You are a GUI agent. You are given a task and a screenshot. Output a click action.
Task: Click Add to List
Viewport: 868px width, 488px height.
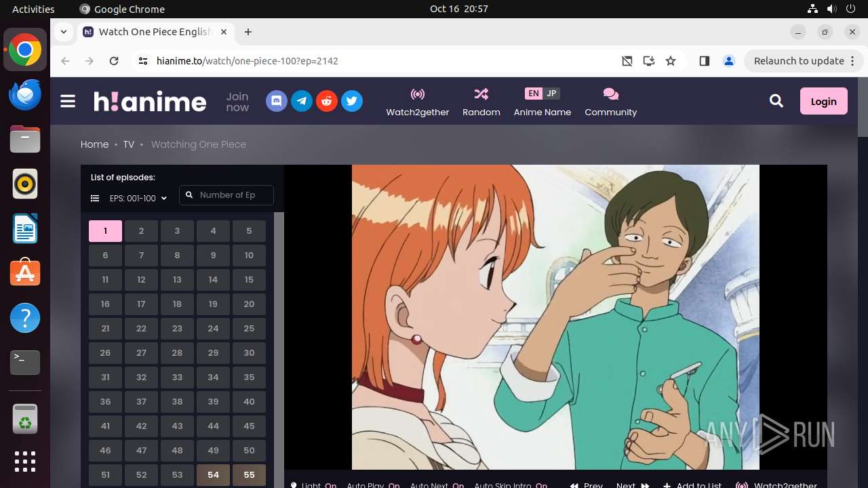coord(692,485)
